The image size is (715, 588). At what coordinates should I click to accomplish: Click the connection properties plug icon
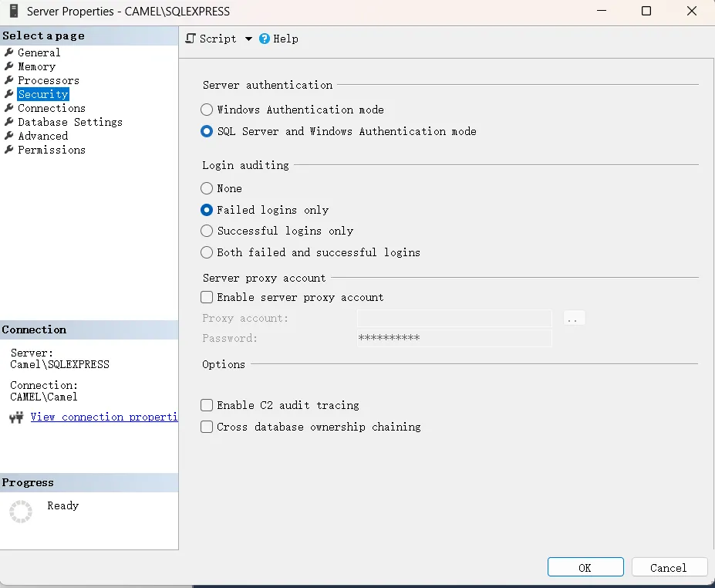point(16,417)
